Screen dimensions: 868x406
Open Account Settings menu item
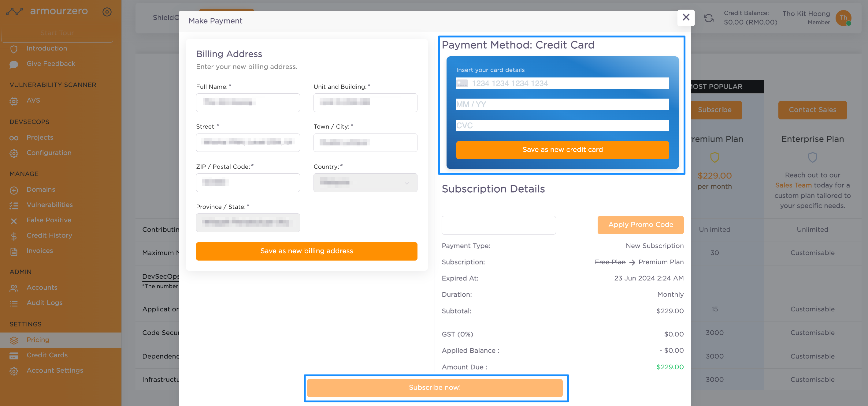(x=54, y=370)
